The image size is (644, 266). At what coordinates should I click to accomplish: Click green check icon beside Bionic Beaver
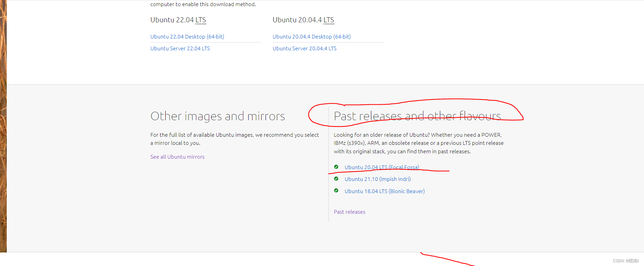point(336,190)
